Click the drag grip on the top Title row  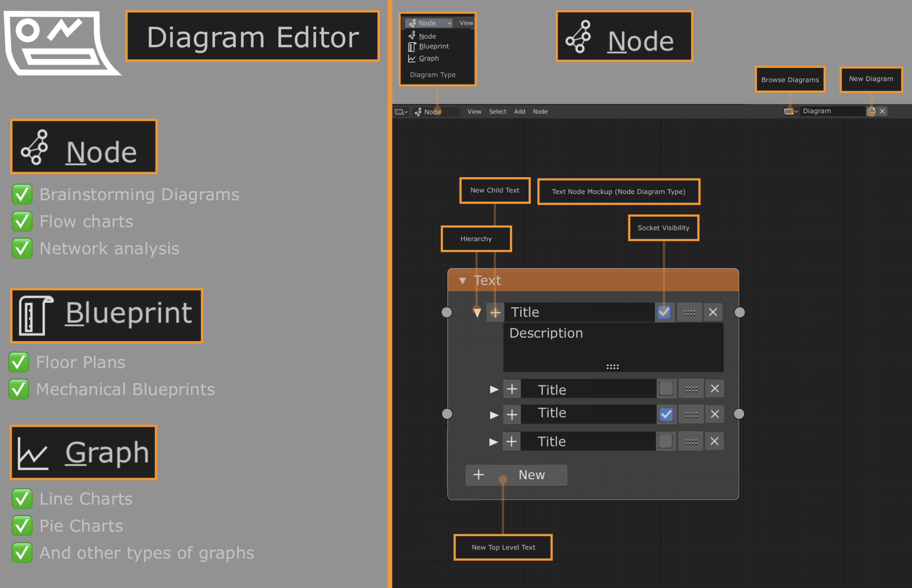pos(689,312)
